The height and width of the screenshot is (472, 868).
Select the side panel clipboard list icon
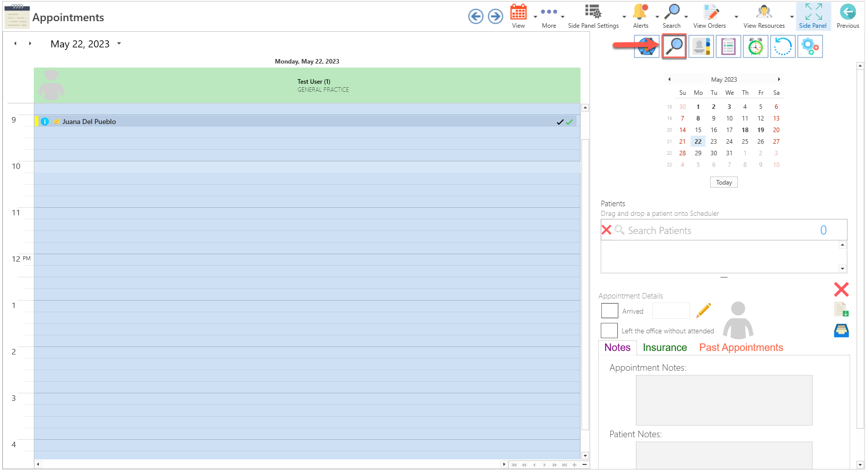pyautogui.click(x=728, y=46)
